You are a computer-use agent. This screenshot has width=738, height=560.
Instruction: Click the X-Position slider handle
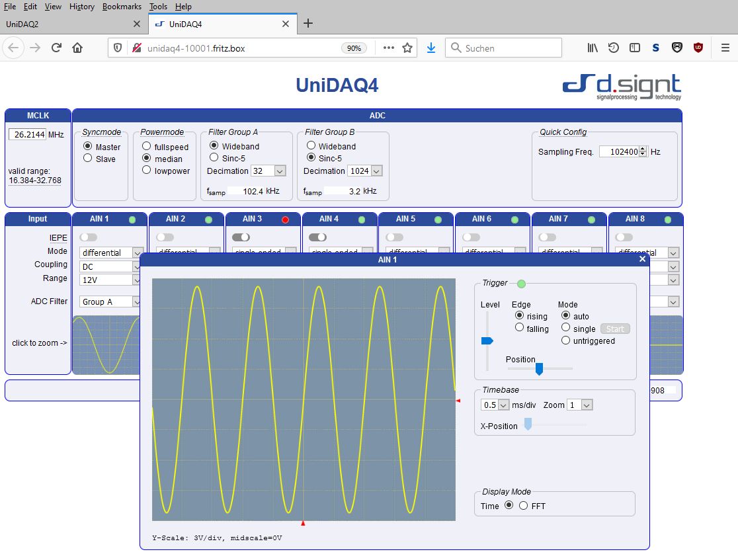(x=528, y=424)
